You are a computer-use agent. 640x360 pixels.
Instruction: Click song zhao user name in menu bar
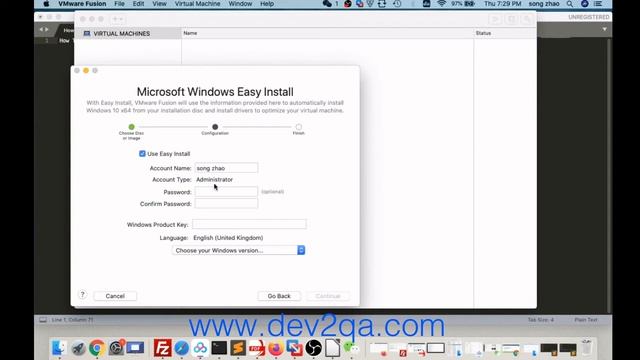pos(544,4)
